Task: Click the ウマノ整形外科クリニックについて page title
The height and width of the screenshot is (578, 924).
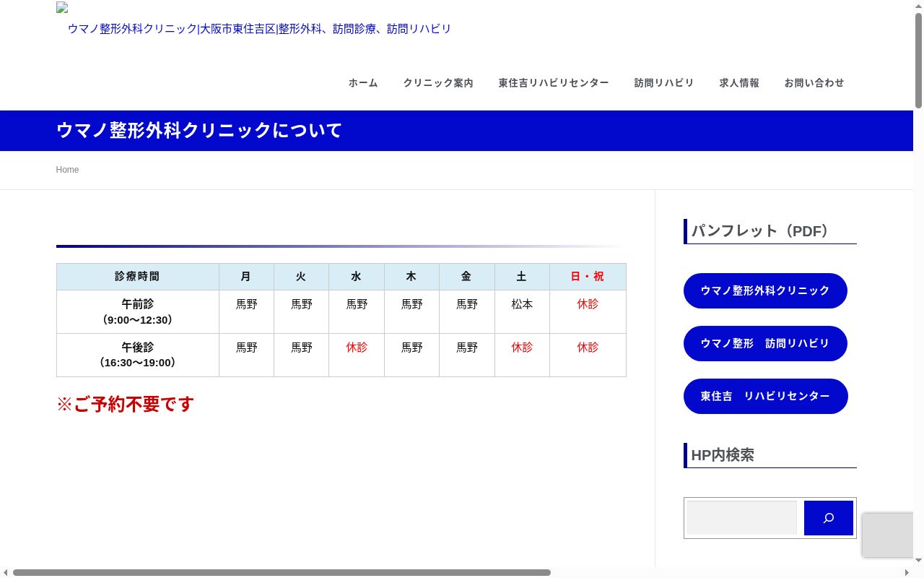Action: coord(199,130)
